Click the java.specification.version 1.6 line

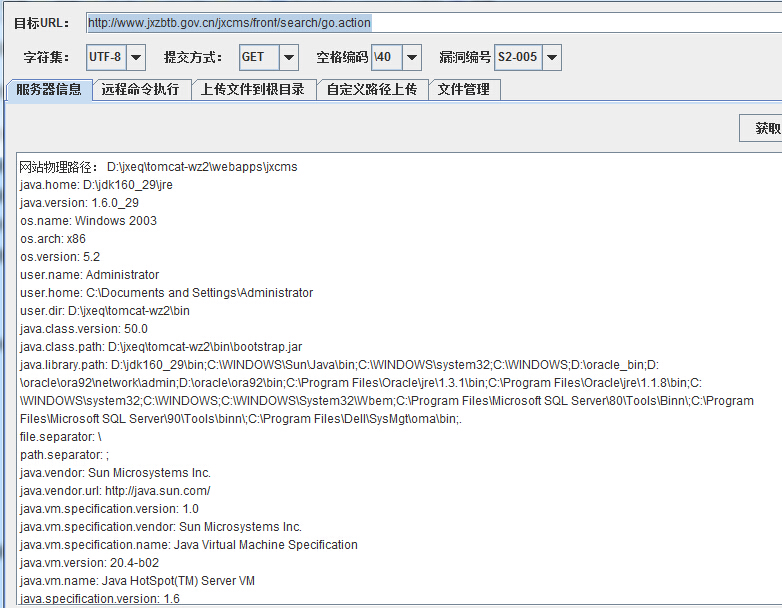pos(100,599)
